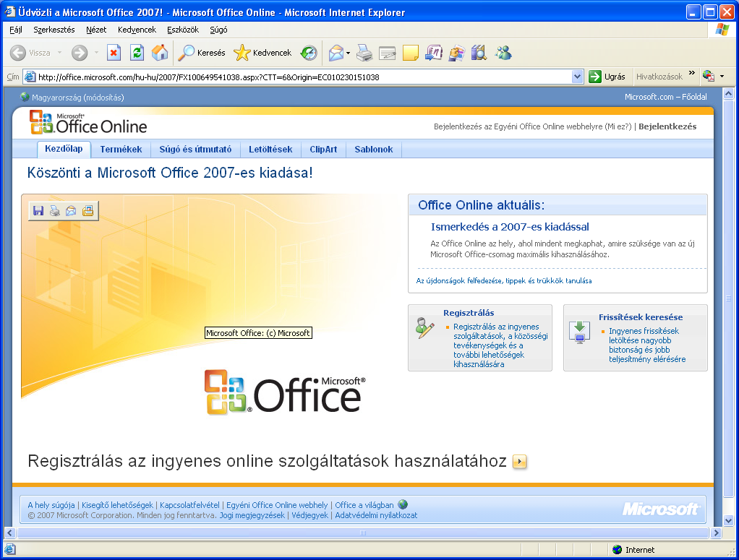
Task: Open the Nézet menu
Action: pos(96,30)
